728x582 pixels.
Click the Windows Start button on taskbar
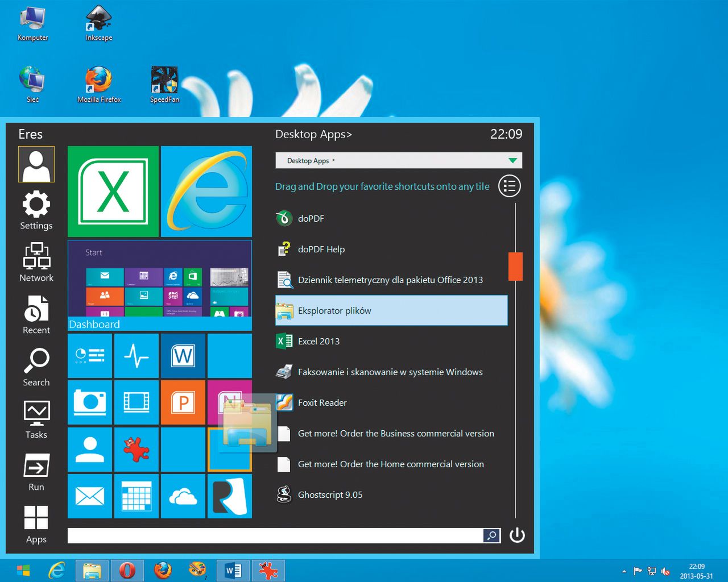(23, 570)
